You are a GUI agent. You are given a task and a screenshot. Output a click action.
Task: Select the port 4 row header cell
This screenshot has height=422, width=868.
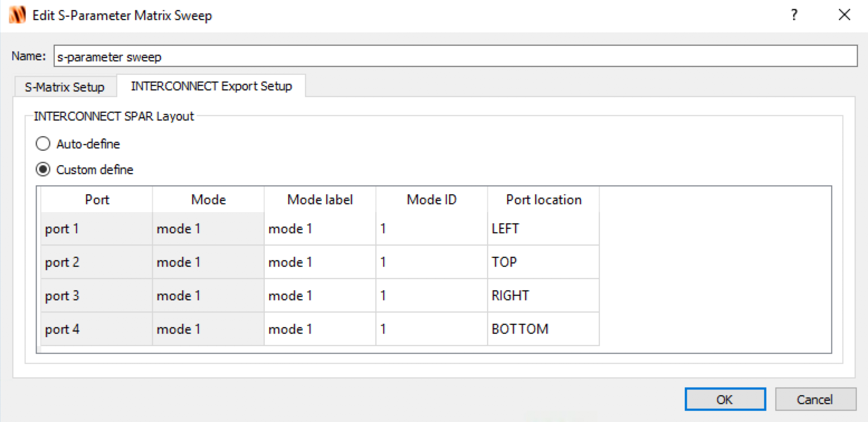[96, 329]
